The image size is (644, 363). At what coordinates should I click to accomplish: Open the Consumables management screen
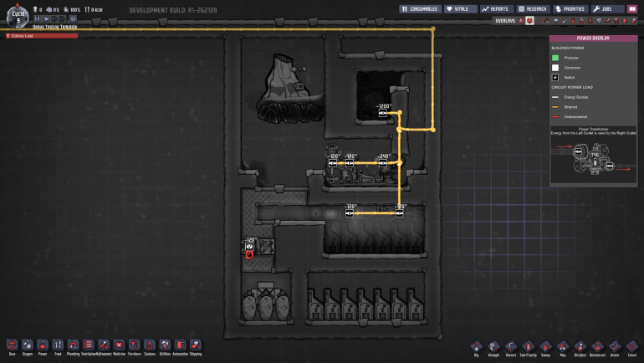click(x=420, y=8)
